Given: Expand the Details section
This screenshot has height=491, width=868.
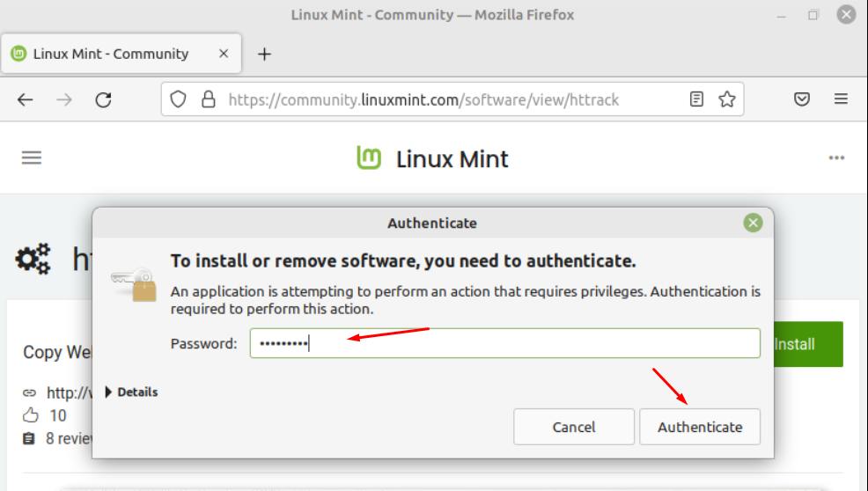Looking at the screenshot, I should click(132, 392).
